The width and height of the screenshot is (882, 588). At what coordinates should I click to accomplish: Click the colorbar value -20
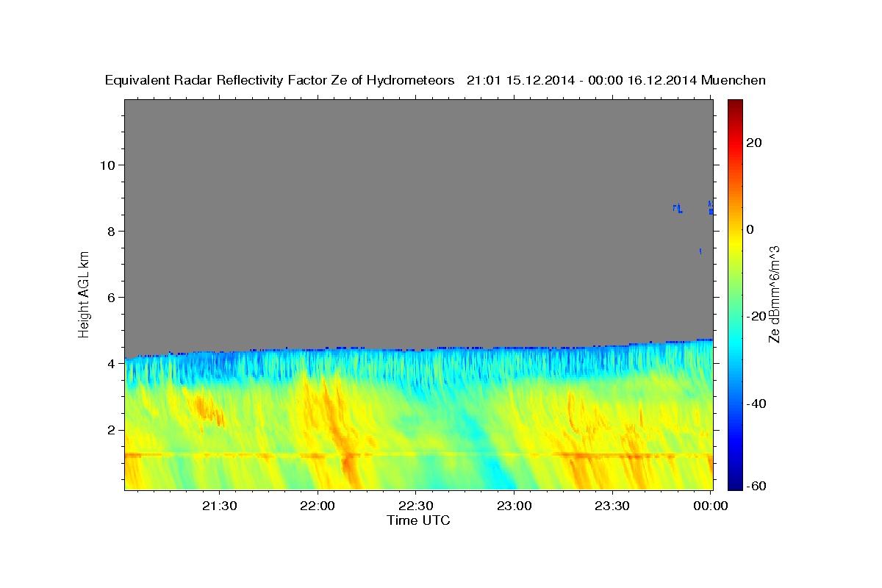(x=755, y=316)
